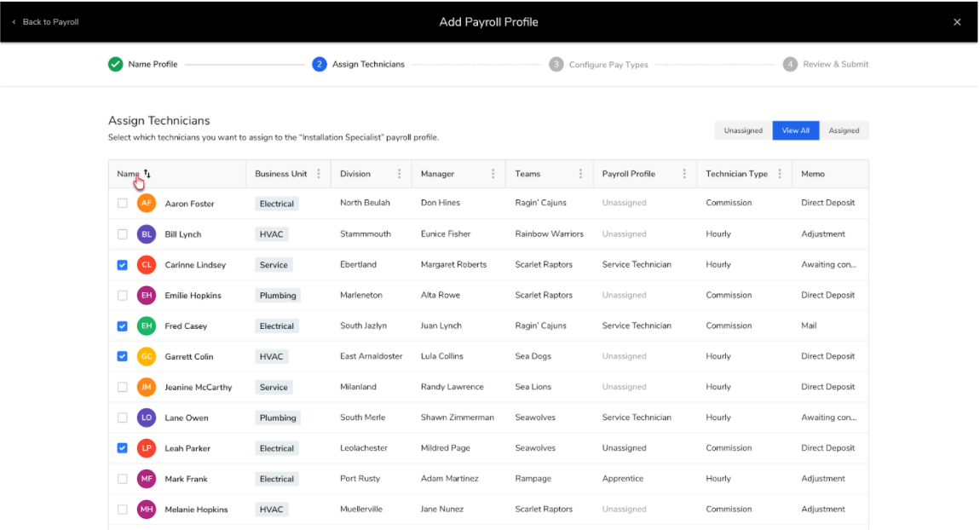The width and height of the screenshot is (980, 530).
Task: Select the View All filter tab
Action: (796, 130)
